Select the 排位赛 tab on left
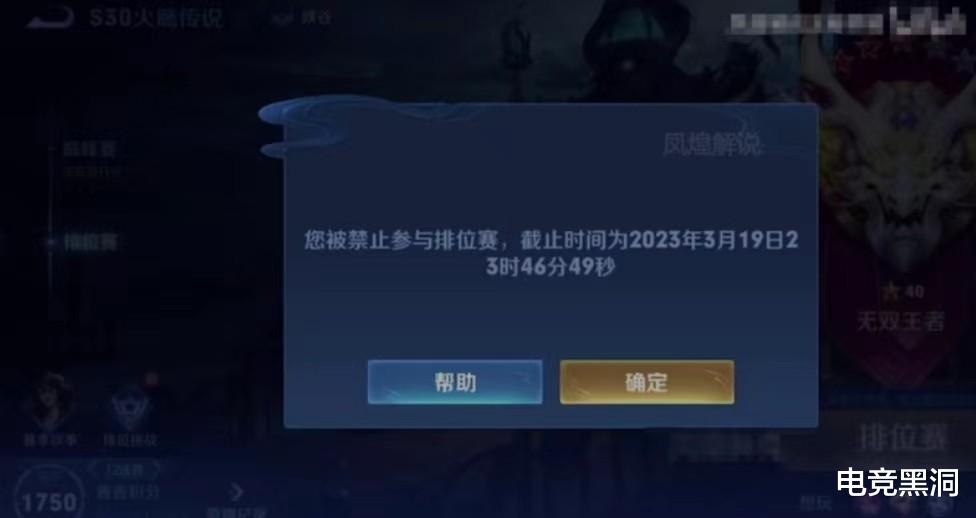This screenshot has width=976, height=518. coord(91,242)
